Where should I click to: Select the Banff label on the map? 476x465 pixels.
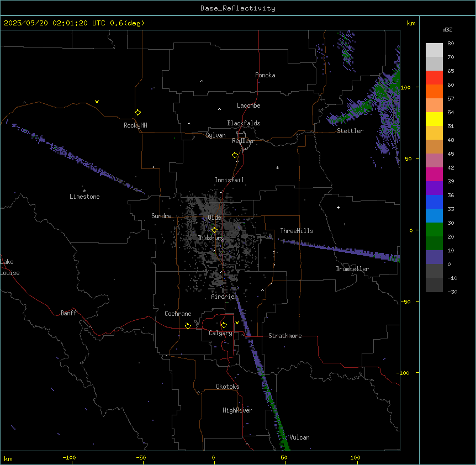[68, 313]
